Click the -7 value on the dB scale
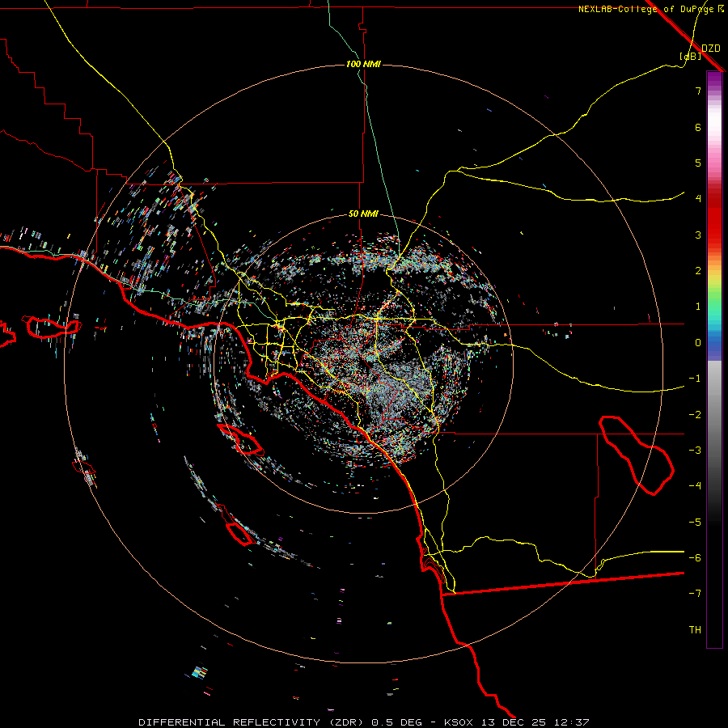Viewport: 728px width, 728px height. (x=695, y=594)
